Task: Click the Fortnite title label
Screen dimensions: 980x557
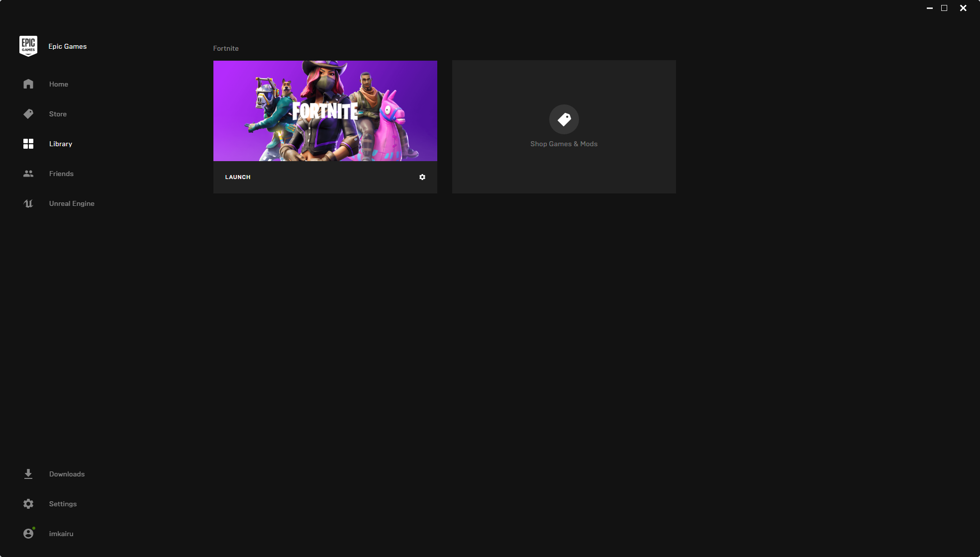Action: [x=225, y=48]
